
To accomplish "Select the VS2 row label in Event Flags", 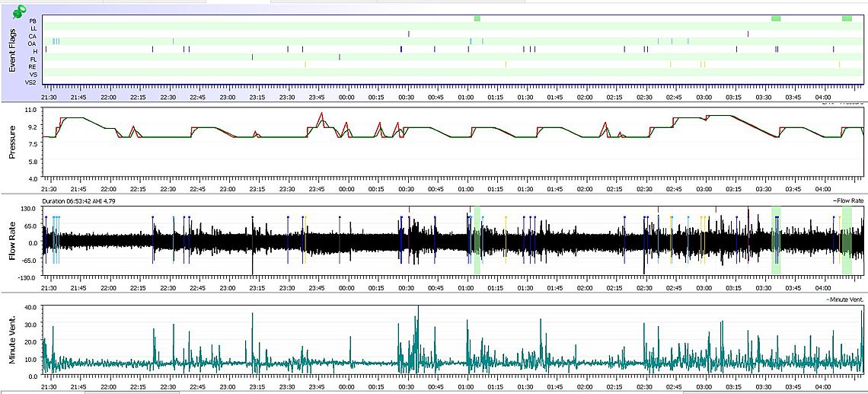I will [x=31, y=82].
